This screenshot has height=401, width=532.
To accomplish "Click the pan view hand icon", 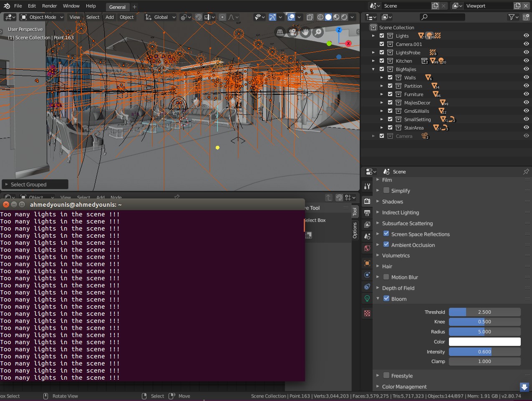I will pos(305,32).
